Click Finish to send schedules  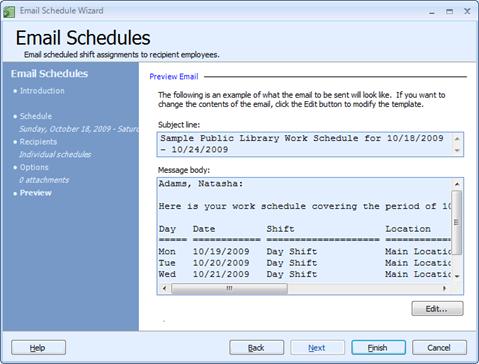click(378, 348)
